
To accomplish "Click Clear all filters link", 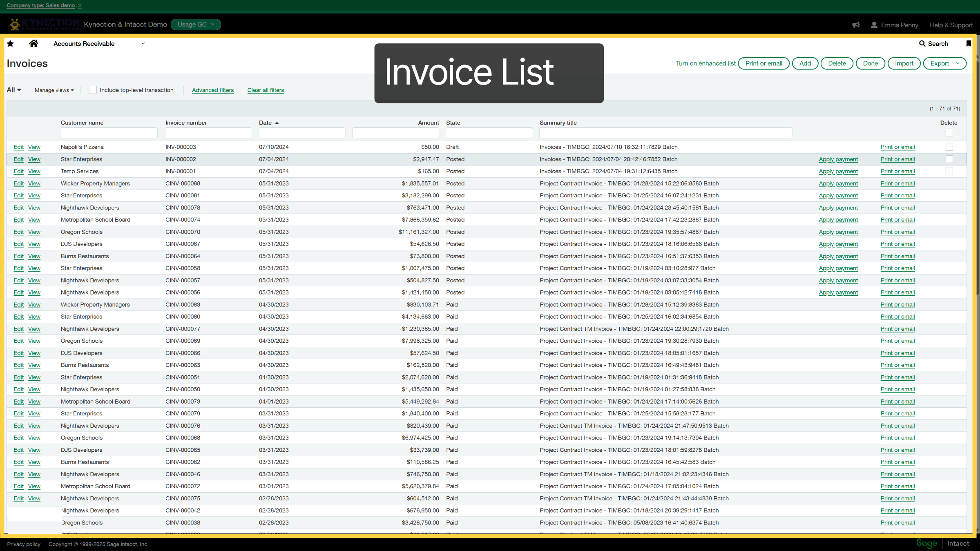I will [266, 90].
